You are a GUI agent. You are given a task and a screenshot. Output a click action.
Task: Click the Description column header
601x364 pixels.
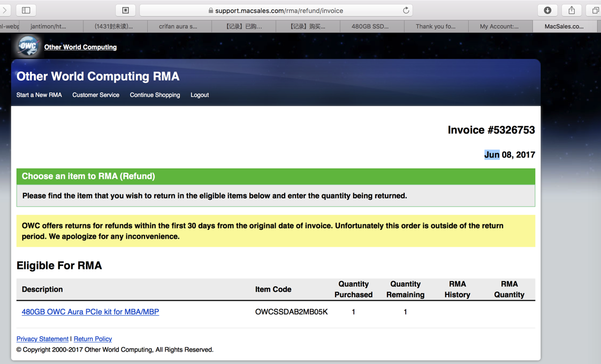tap(42, 290)
